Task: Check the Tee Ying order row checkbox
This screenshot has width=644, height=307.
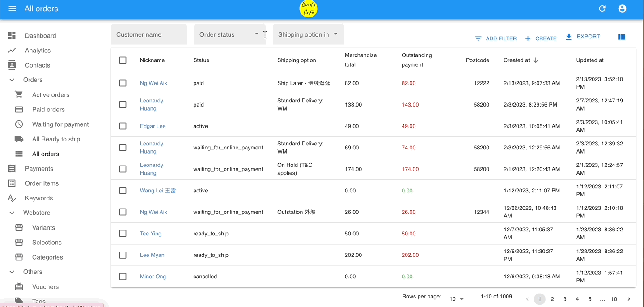Action: point(123,234)
